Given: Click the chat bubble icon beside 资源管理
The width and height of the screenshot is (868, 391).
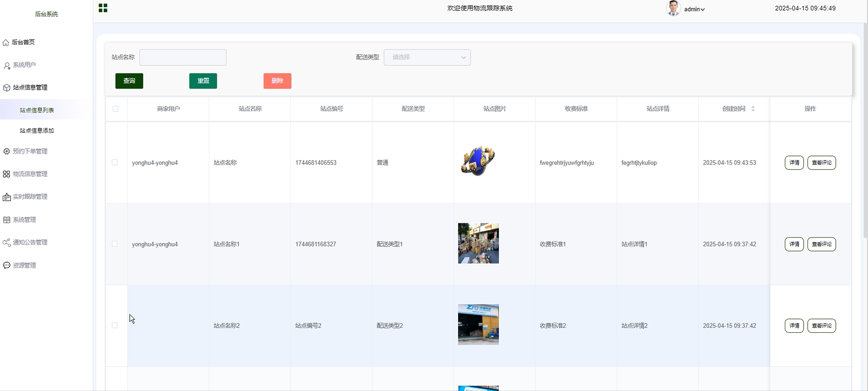Looking at the screenshot, I should (x=7, y=265).
